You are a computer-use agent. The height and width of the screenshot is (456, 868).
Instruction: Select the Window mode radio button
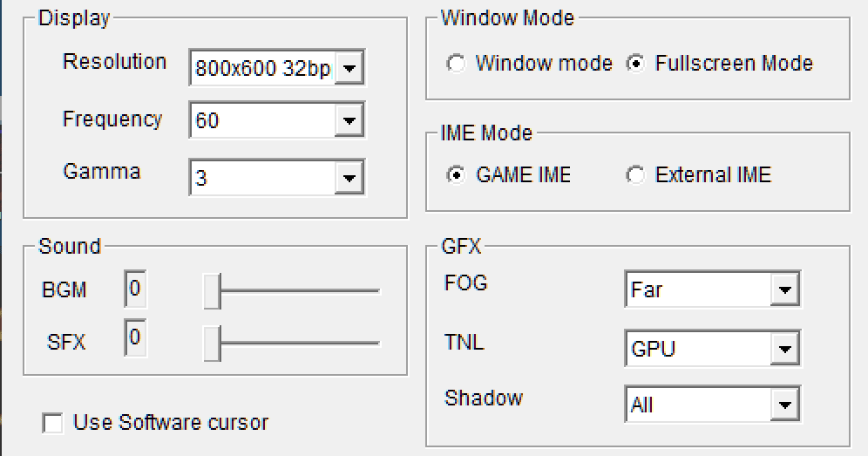456,63
